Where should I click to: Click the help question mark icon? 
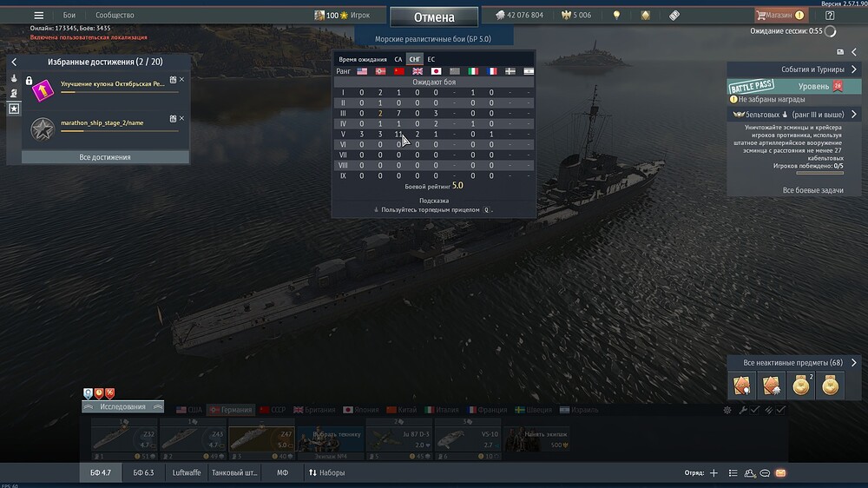pos(829,16)
